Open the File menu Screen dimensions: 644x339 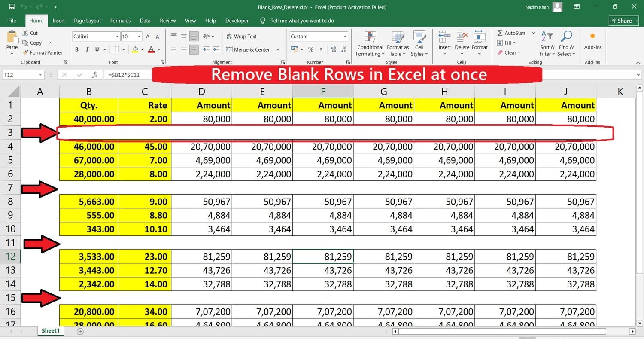[12, 21]
